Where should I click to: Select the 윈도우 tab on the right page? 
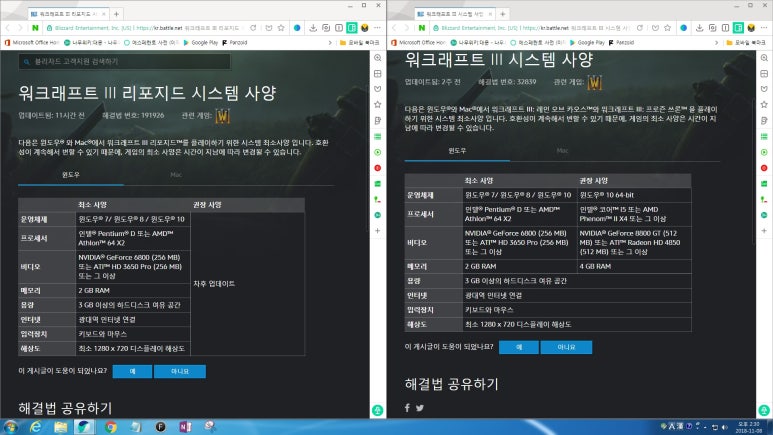click(x=457, y=151)
